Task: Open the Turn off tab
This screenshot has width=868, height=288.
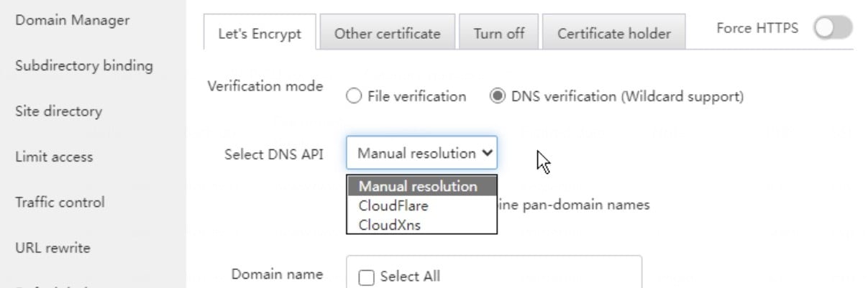Action: [x=498, y=34]
